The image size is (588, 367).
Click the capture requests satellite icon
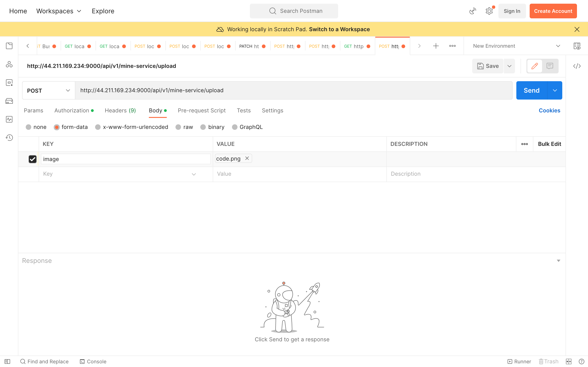[473, 11]
